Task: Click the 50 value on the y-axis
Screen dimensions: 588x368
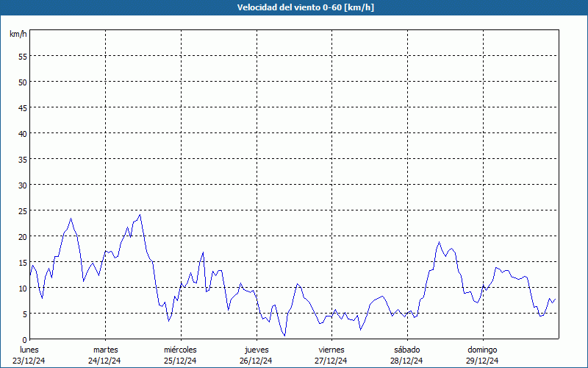Action: pos(23,83)
